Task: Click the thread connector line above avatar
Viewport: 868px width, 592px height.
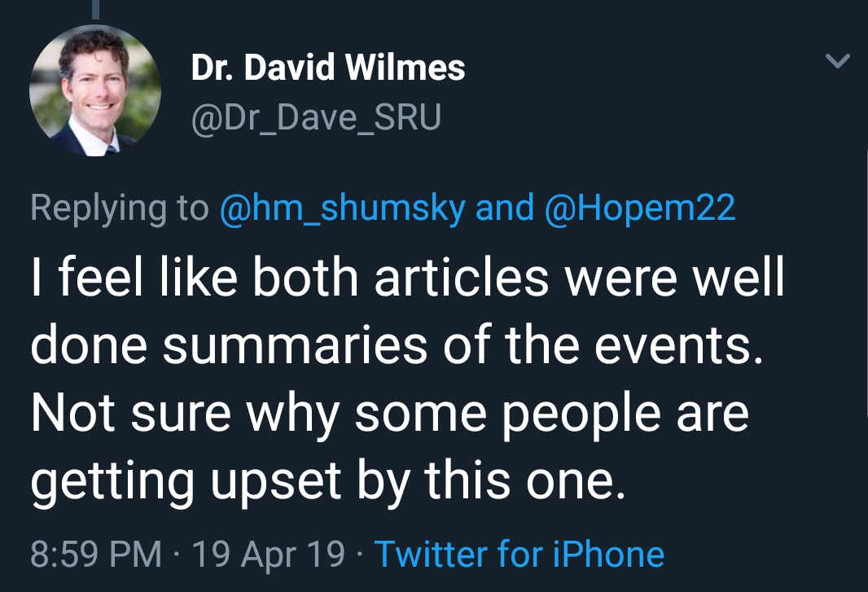Action: (x=95, y=10)
